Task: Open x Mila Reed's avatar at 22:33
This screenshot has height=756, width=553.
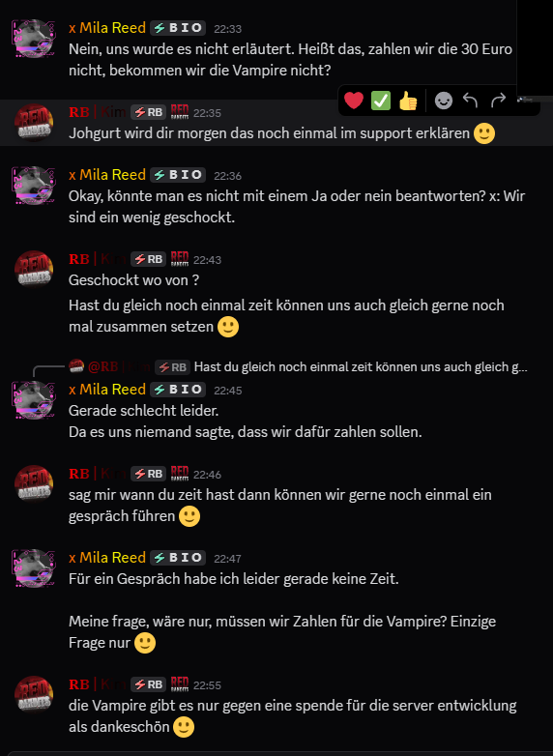Action: coord(33,39)
